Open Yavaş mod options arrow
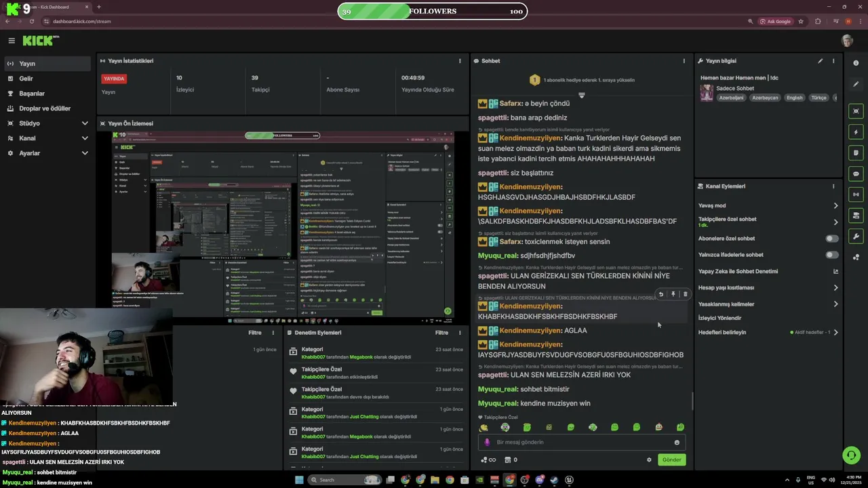This screenshot has height=488, width=868. [835, 205]
